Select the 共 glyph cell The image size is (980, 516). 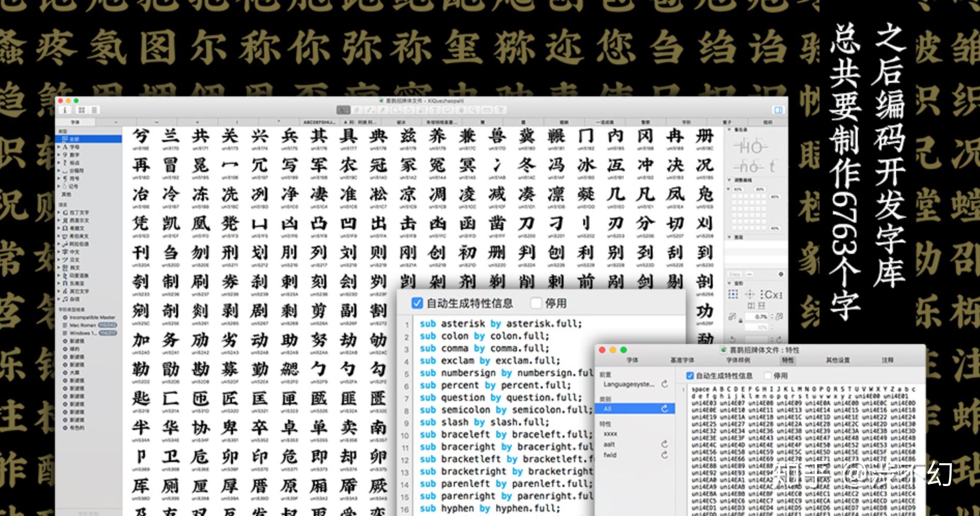click(x=200, y=139)
